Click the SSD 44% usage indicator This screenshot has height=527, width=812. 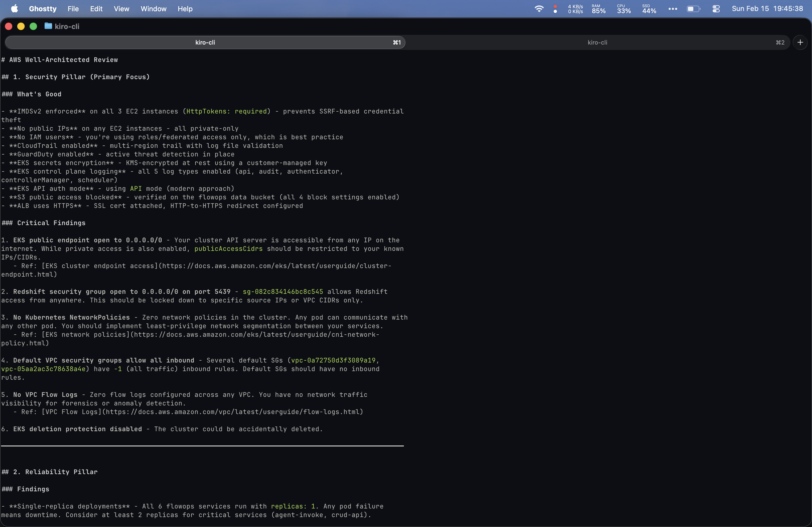pos(649,9)
